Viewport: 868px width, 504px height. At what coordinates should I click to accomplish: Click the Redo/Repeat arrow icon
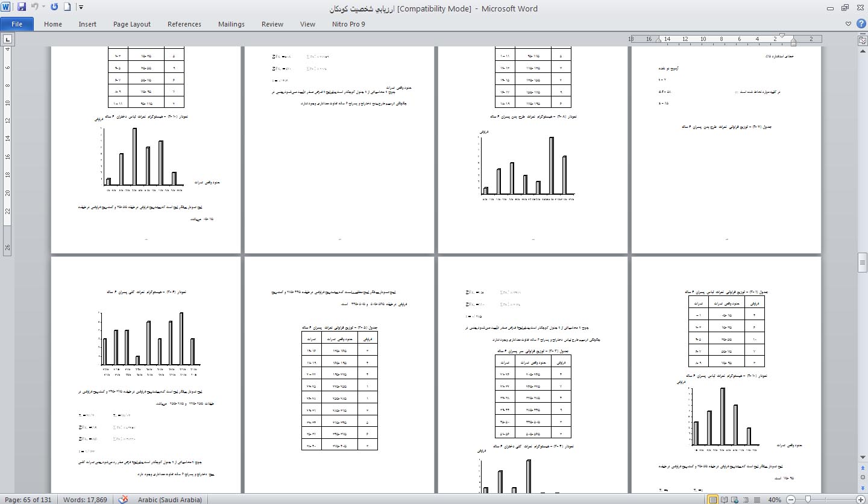54,8
